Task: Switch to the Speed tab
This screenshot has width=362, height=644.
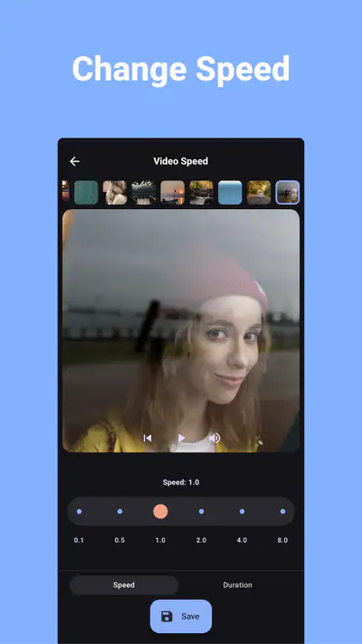Action: point(124,585)
